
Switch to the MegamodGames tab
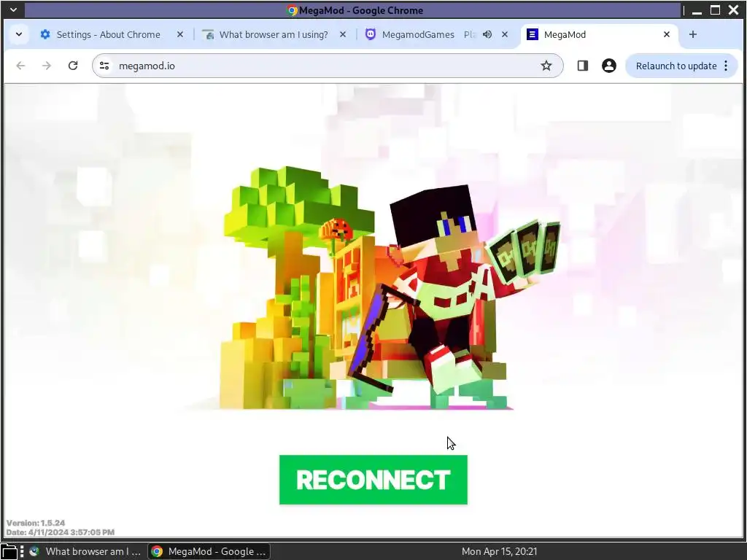[418, 34]
